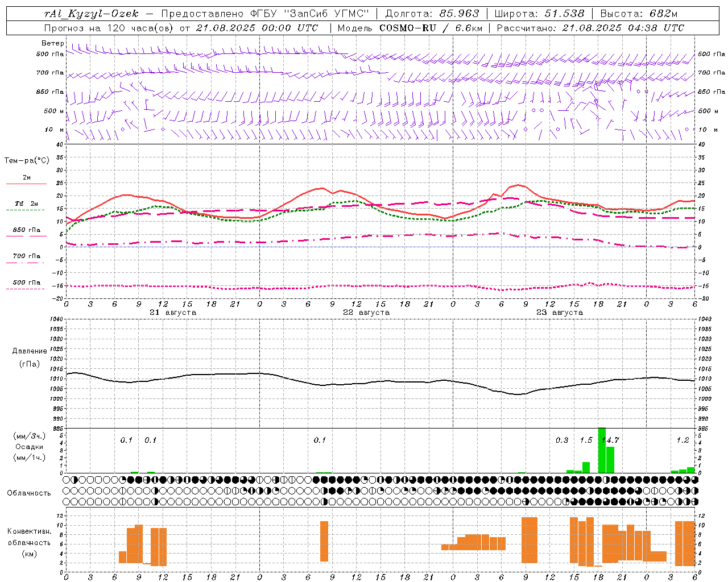Click the tallest green precipitation bar
Image resolution: width=728 pixels, height=582 pixels.
(x=602, y=450)
